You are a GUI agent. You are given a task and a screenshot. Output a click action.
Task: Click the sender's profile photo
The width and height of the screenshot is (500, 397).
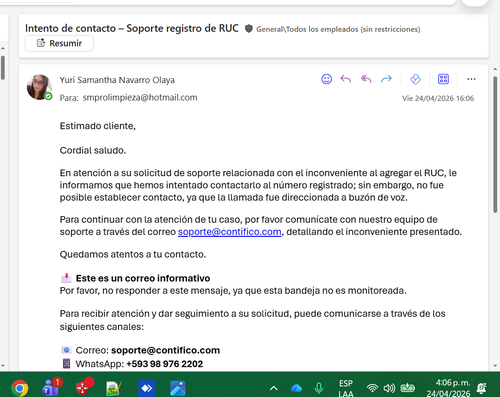coord(39,87)
